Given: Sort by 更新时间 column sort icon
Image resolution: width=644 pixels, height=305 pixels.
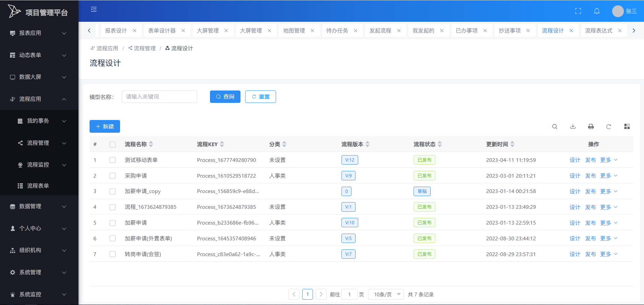Looking at the screenshot, I should pos(512,144).
